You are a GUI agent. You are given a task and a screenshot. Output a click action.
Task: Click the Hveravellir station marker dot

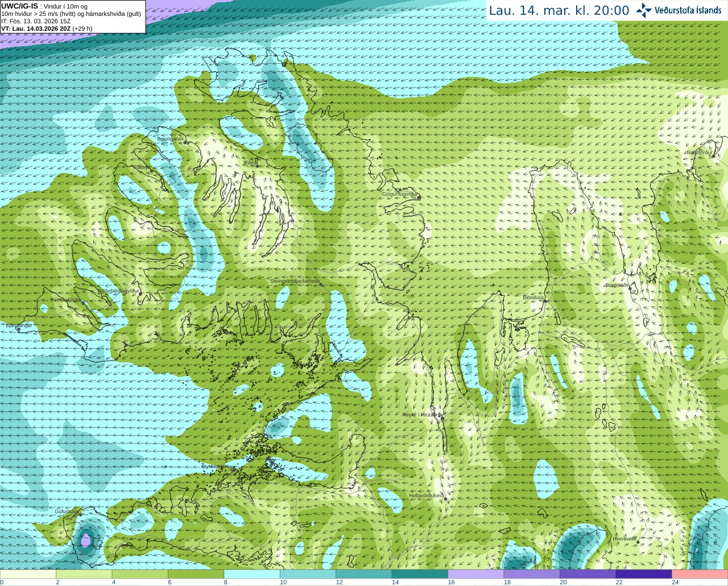point(638,542)
